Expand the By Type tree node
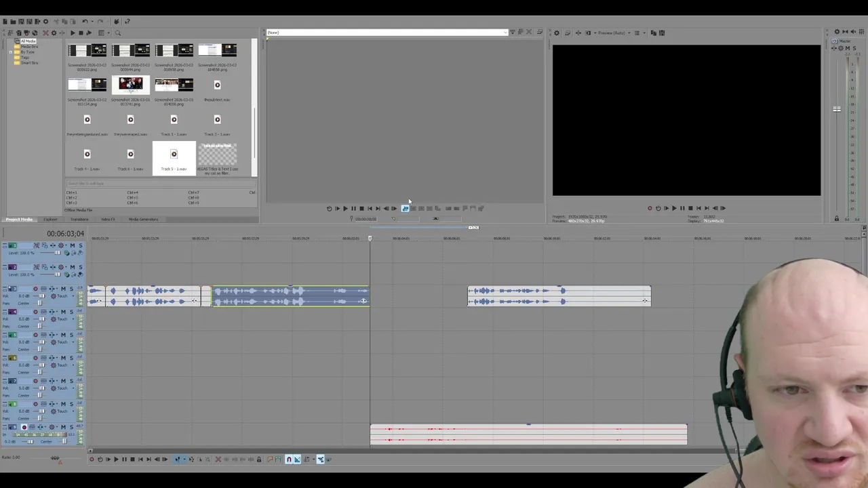868x488 pixels. click(x=11, y=52)
